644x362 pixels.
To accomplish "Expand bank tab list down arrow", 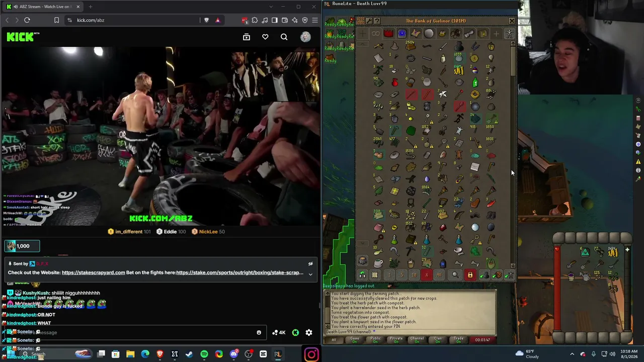I will pos(363,243).
